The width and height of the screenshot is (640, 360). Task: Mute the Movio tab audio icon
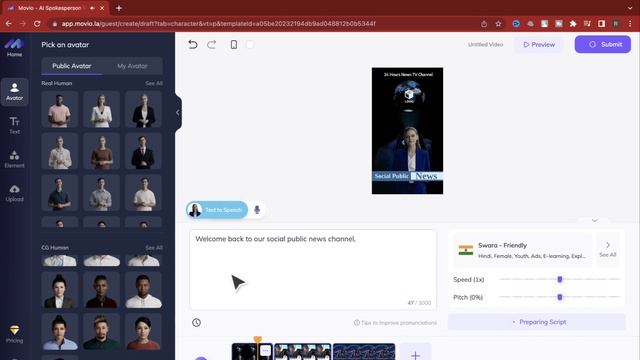click(92, 8)
